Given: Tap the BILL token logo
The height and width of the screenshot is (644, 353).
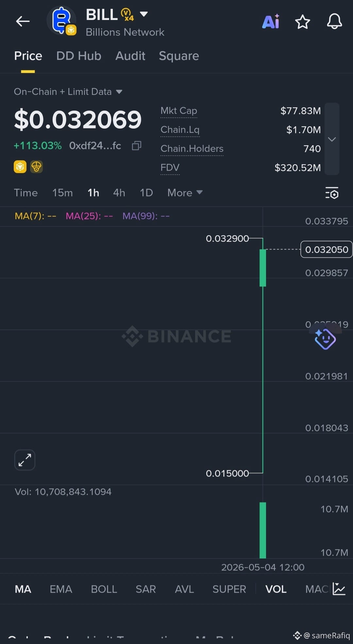Looking at the screenshot, I should point(61,21).
